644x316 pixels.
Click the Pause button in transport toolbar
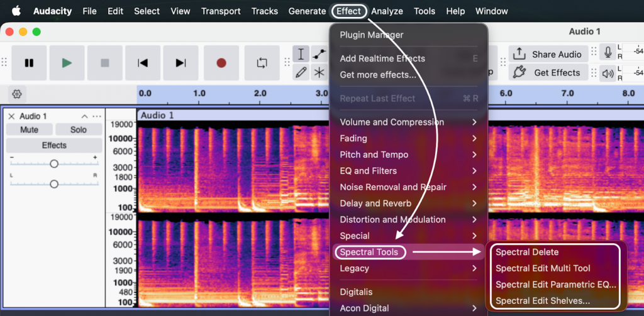coord(29,63)
